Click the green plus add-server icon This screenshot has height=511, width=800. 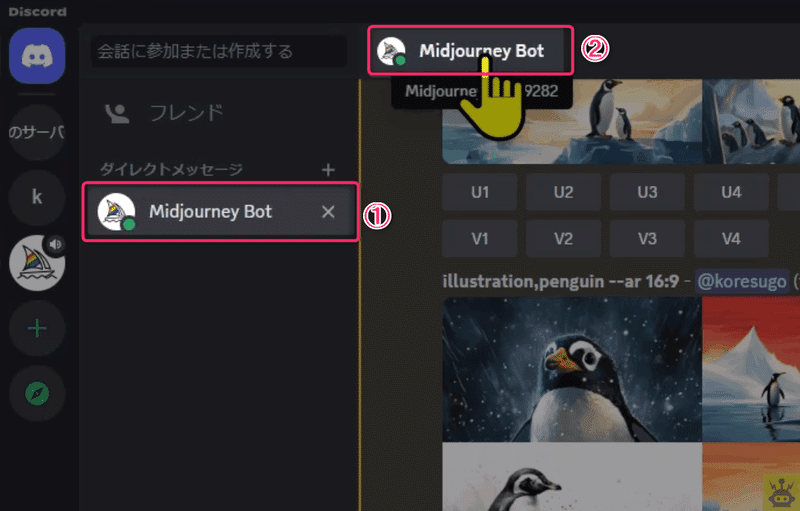pos(37,328)
